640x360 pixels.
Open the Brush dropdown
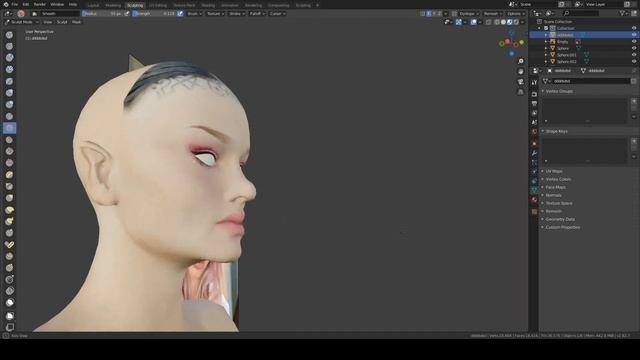coord(194,13)
